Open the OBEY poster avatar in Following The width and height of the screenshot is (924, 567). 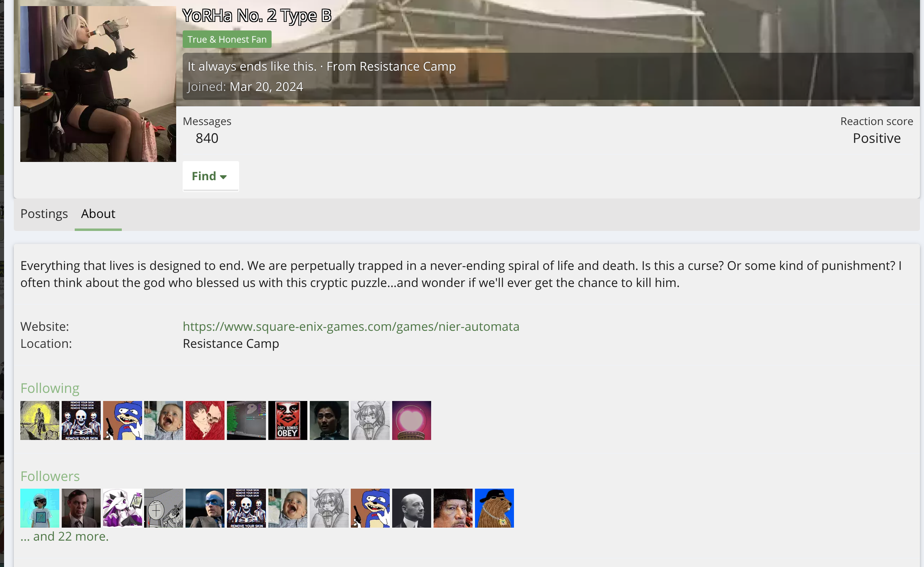click(288, 420)
